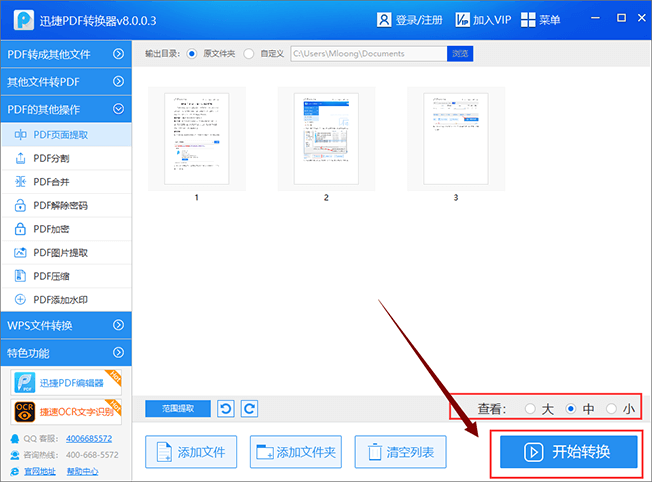Click 加入VIP text
Viewport: 652px width, 482px height.
(492, 20)
